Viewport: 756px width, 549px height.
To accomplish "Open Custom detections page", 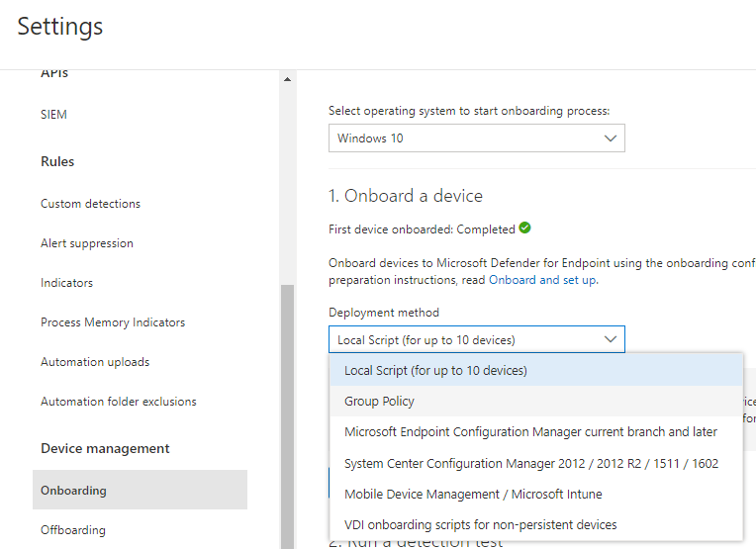I will pos(90,204).
